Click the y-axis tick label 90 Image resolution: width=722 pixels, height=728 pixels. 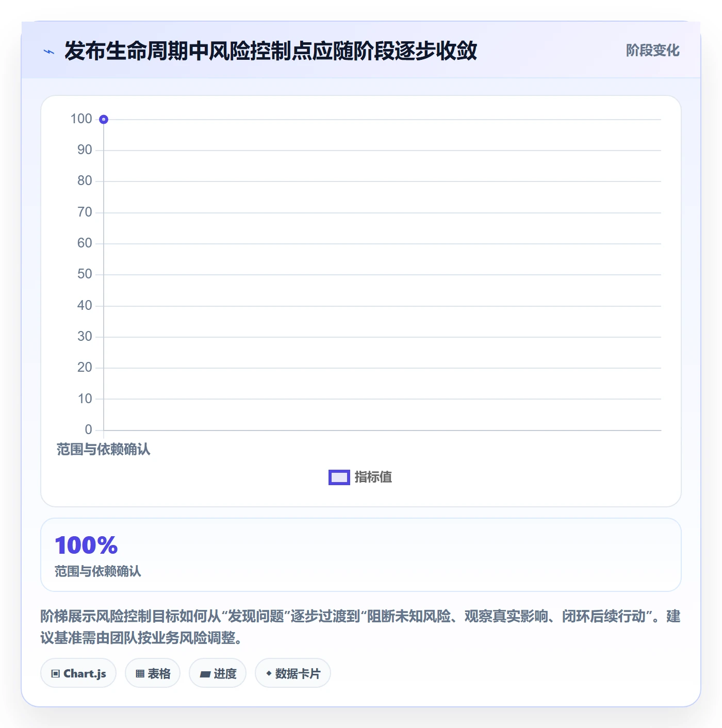click(85, 150)
